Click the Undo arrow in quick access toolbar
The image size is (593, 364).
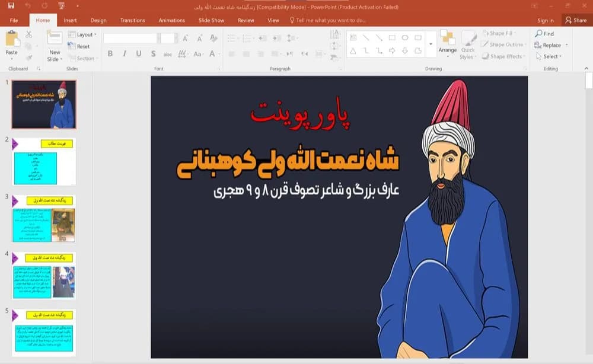(28, 6)
